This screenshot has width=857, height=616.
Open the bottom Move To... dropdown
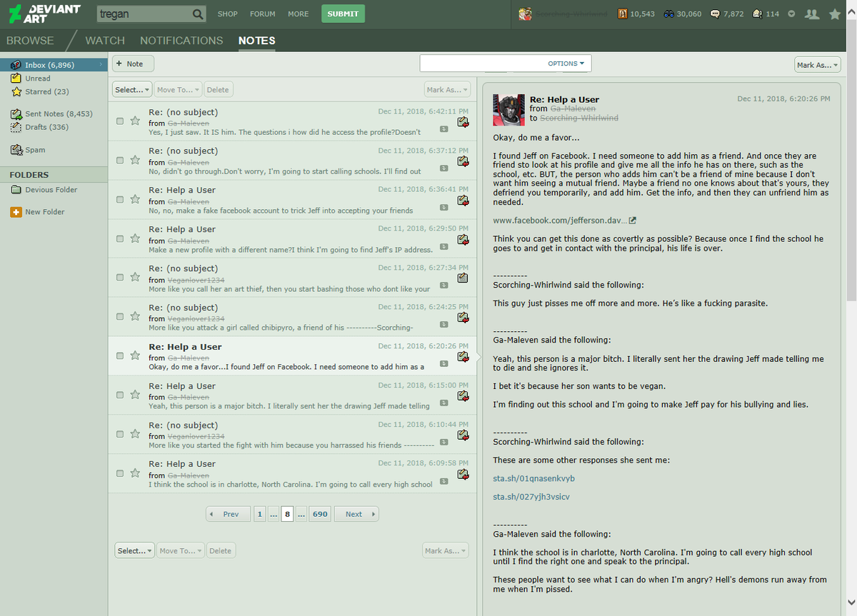coord(181,550)
